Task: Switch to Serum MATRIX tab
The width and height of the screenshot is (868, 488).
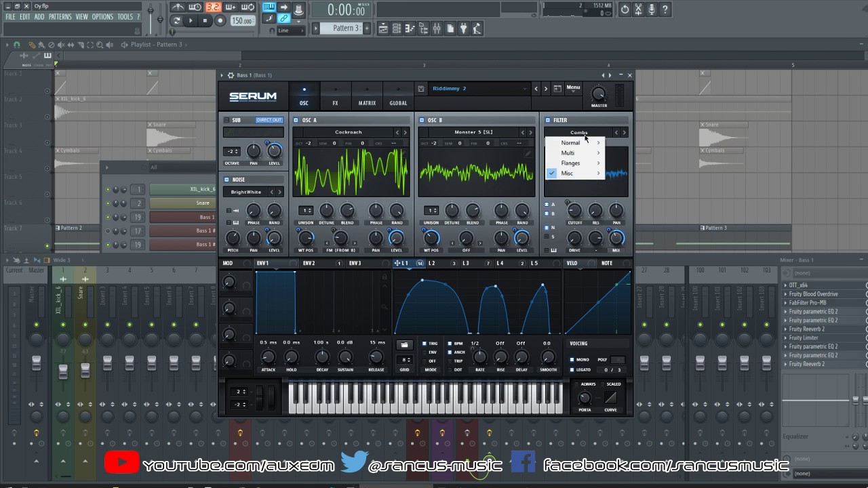Action: pos(367,96)
